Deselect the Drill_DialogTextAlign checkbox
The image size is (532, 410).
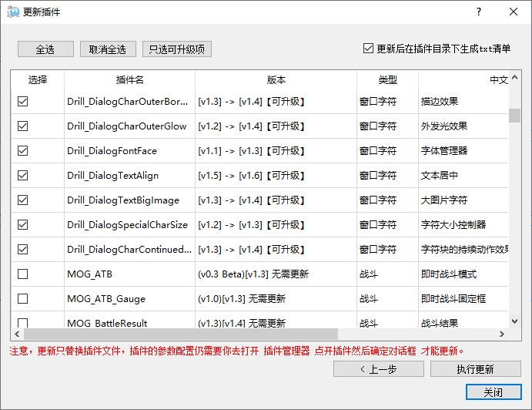tap(22, 176)
